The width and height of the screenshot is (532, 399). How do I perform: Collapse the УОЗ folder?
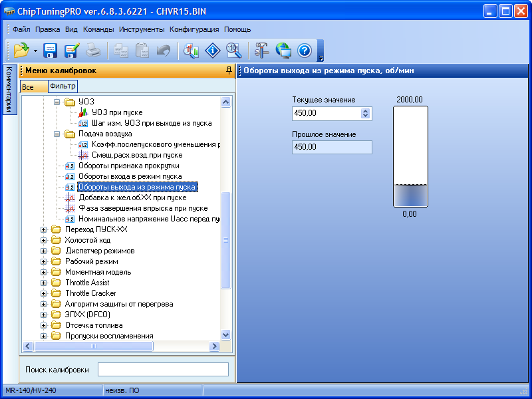57,102
